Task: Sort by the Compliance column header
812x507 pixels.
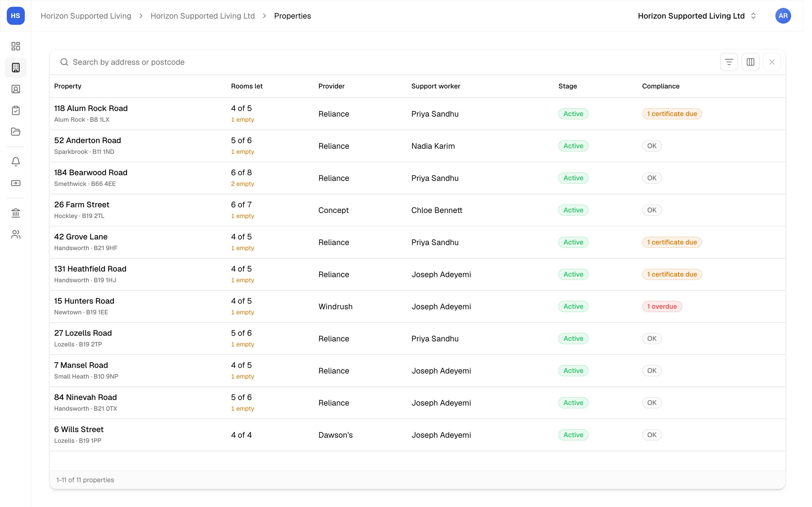Action: (660, 86)
